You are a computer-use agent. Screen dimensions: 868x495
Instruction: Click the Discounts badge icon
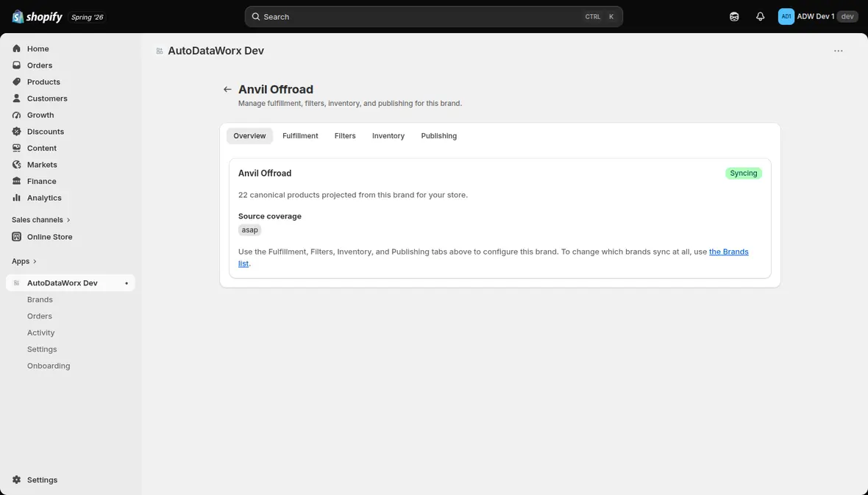[17, 132]
